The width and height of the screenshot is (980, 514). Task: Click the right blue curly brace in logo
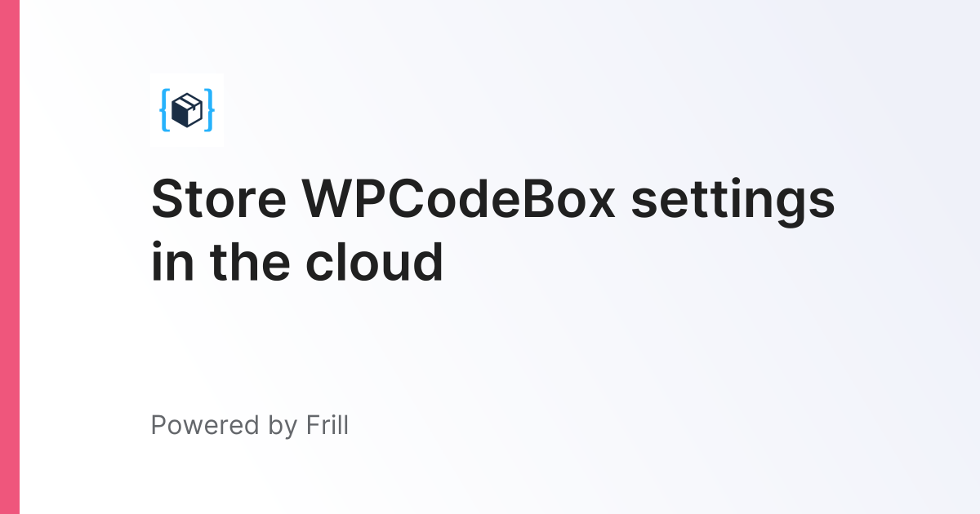point(209,110)
